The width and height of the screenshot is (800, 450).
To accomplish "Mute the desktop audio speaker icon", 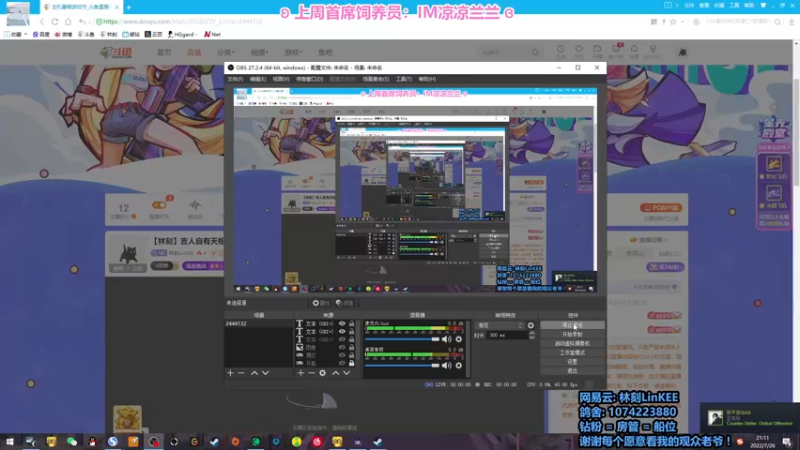I will click(x=447, y=365).
